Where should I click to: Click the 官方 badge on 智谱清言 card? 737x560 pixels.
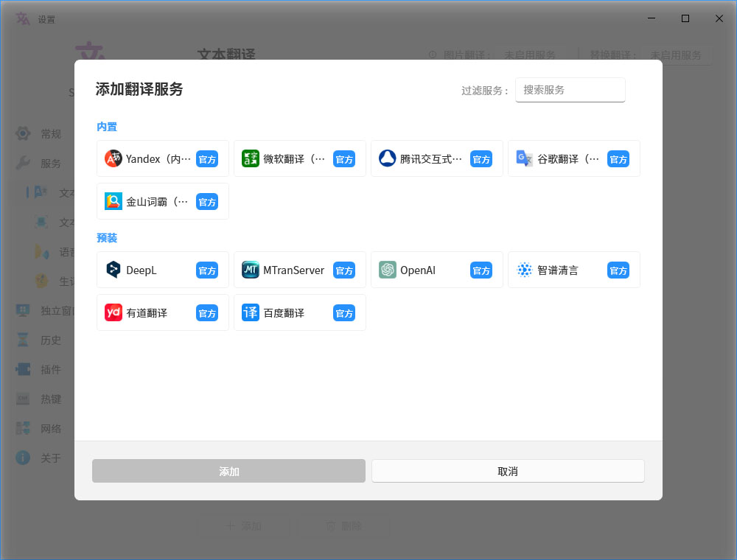click(x=618, y=270)
